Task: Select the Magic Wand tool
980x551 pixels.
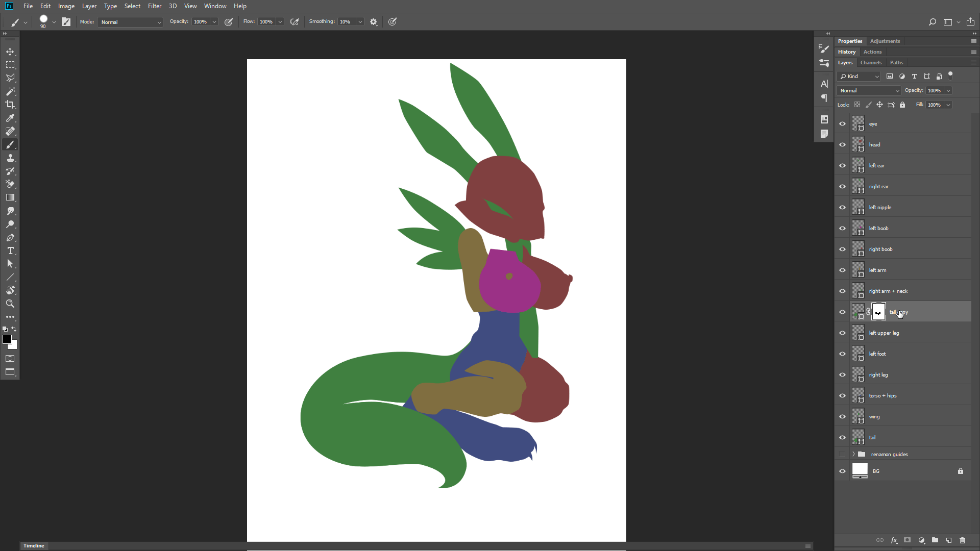Action: point(10,91)
